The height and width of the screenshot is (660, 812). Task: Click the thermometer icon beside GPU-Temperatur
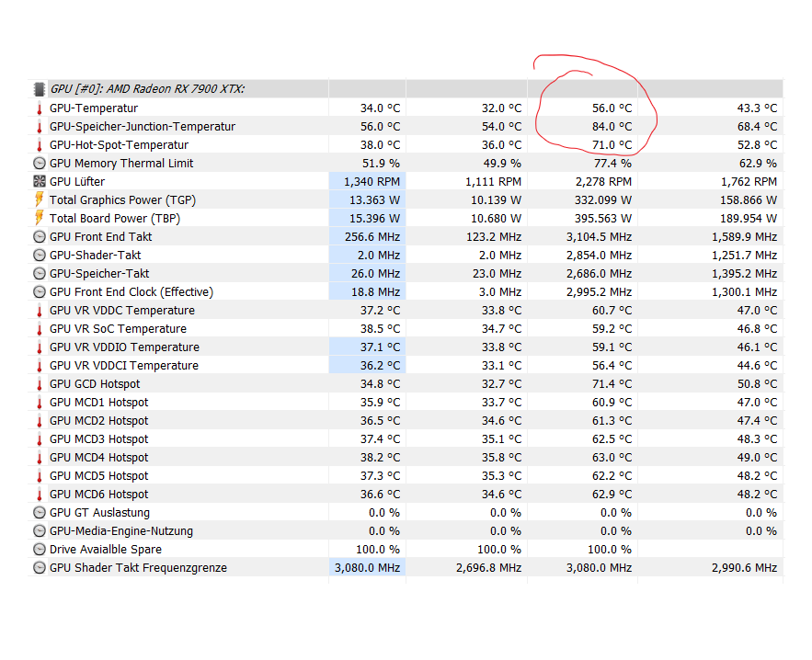click(39, 108)
